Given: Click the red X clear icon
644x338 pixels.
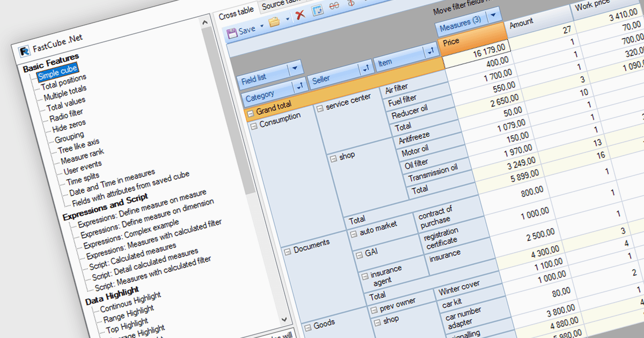Looking at the screenshot, I should [x=301, y=14].
